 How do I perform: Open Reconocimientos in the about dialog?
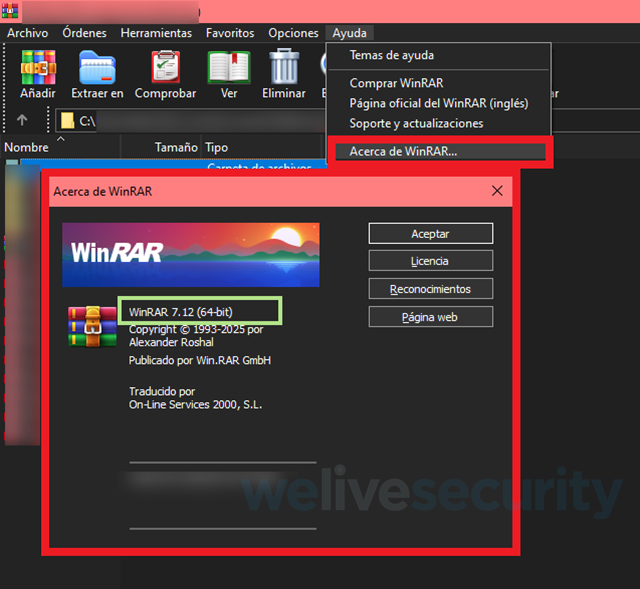[x=430, y=289]
